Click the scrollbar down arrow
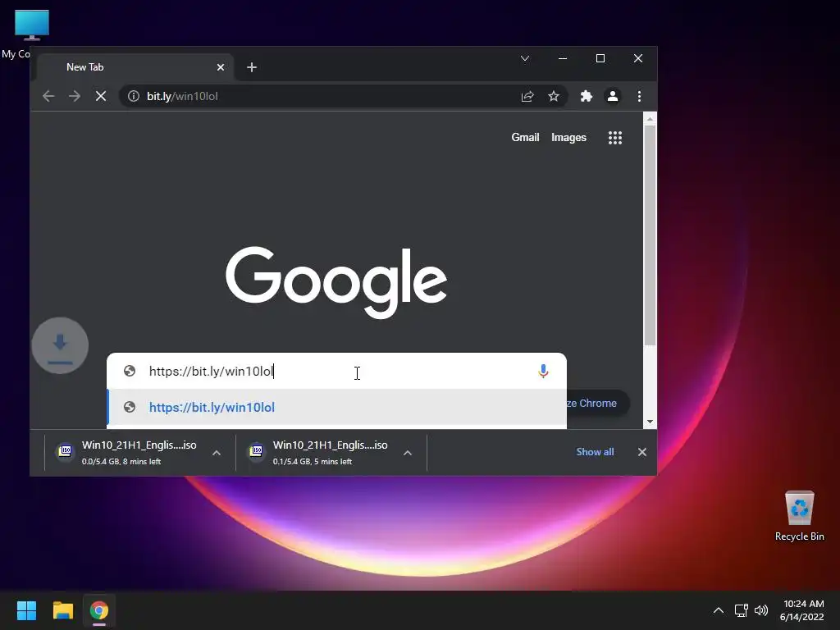The image size is (840, 630). [x=650, y=422]
